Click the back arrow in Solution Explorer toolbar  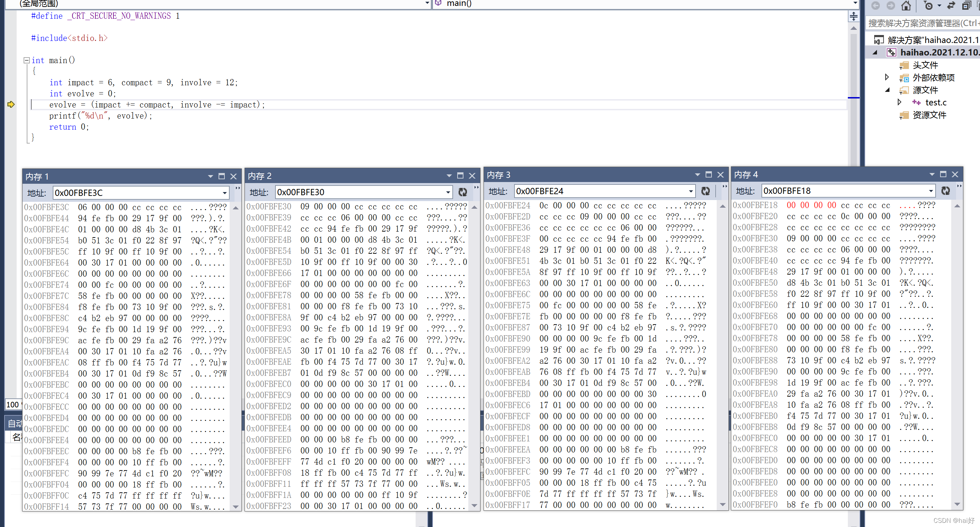point(875,5)
